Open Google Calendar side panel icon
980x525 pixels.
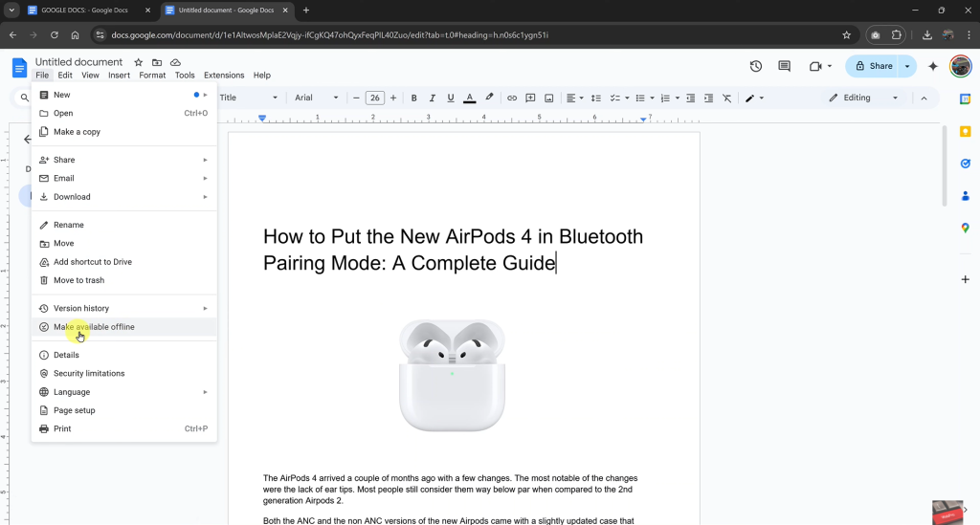965,98
